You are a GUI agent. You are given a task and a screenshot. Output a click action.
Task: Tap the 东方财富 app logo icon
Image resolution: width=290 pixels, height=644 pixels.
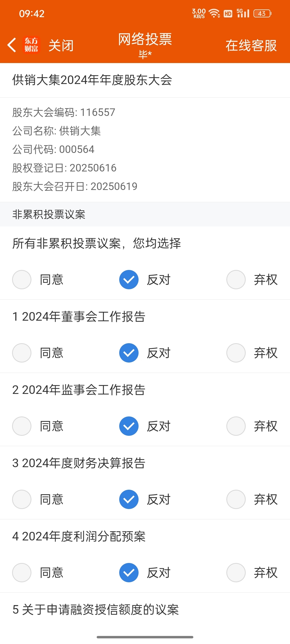(x=31, y=45)
